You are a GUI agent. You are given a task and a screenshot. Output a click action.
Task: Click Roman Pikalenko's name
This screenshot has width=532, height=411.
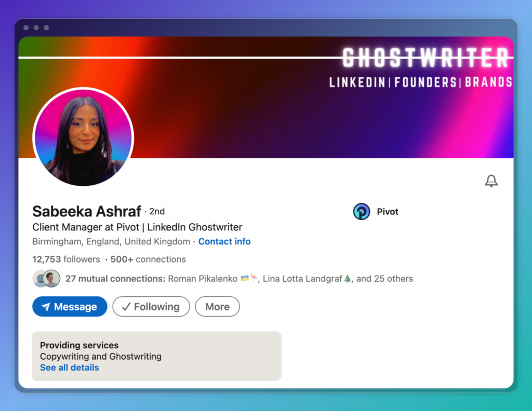[203, 279]
